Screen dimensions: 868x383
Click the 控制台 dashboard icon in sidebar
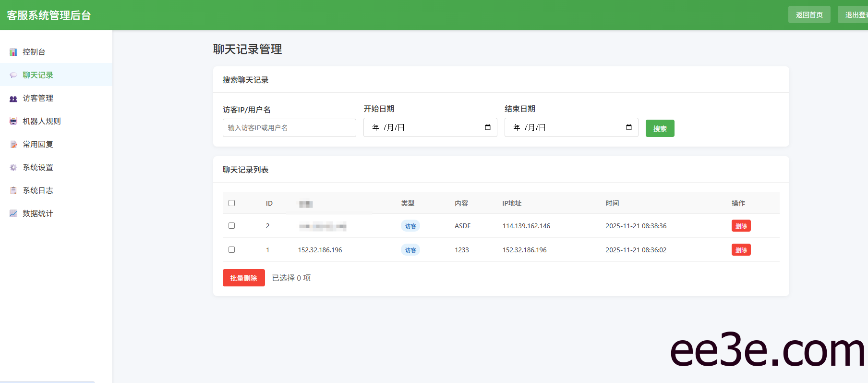pyautogui.click(x=13, y=52)
